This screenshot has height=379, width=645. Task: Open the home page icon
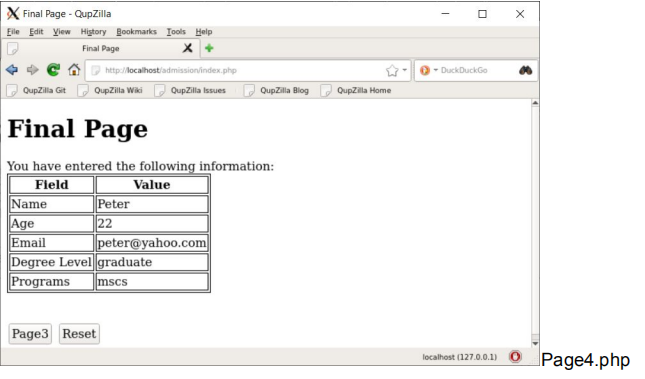tap(74, 70)
